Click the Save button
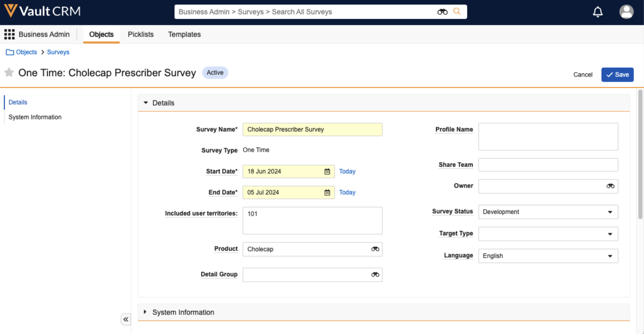The image size is (644, 334). point(617,75)
